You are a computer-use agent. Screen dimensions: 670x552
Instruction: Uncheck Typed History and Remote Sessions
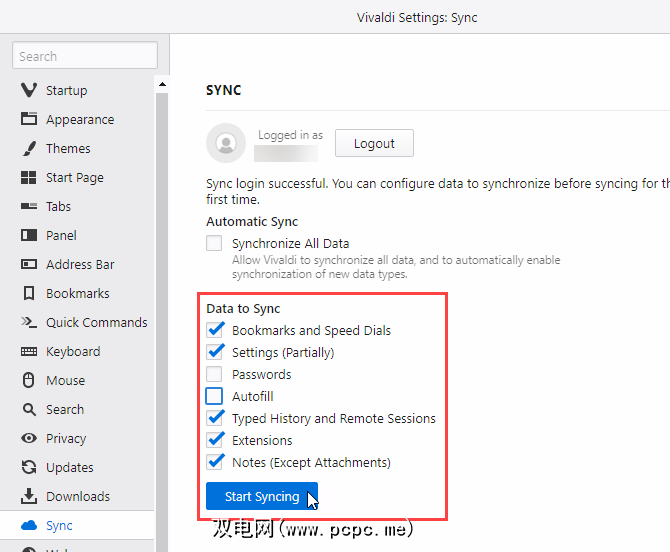click(x=214, y=418)
